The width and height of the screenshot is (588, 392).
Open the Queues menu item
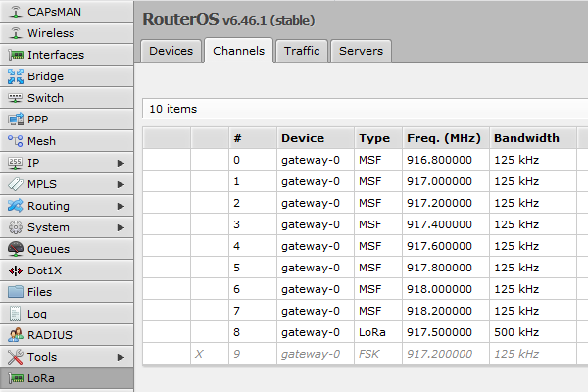(67, 249)
